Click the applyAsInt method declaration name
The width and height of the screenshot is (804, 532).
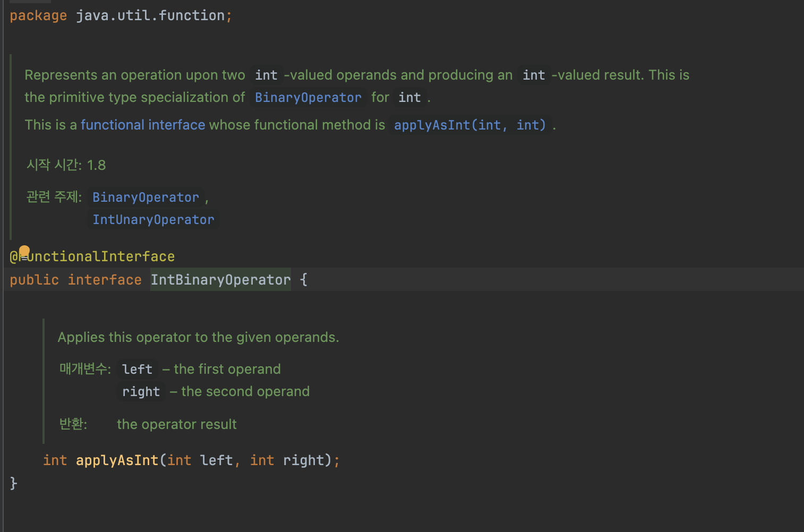(x=117, y=460)
